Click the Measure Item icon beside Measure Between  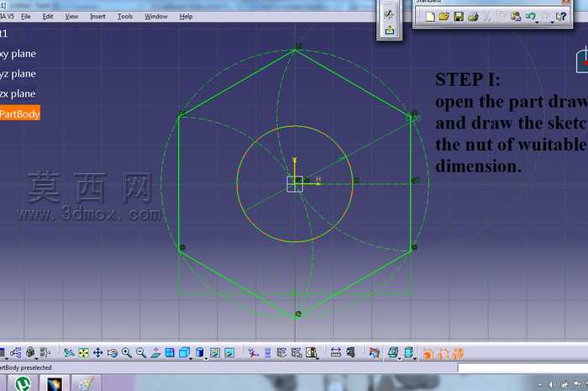[350, 352]
